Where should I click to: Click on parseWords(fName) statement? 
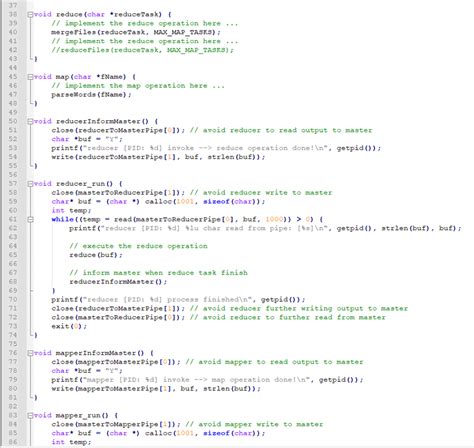point(91,95)
